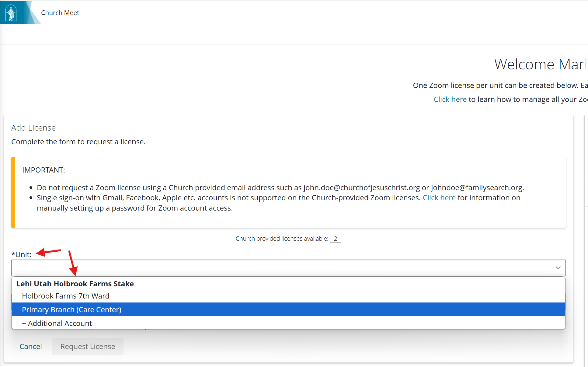Click the orange warning bar of the notice
Viewport: 588px width, 367px height.
[13, 192]
